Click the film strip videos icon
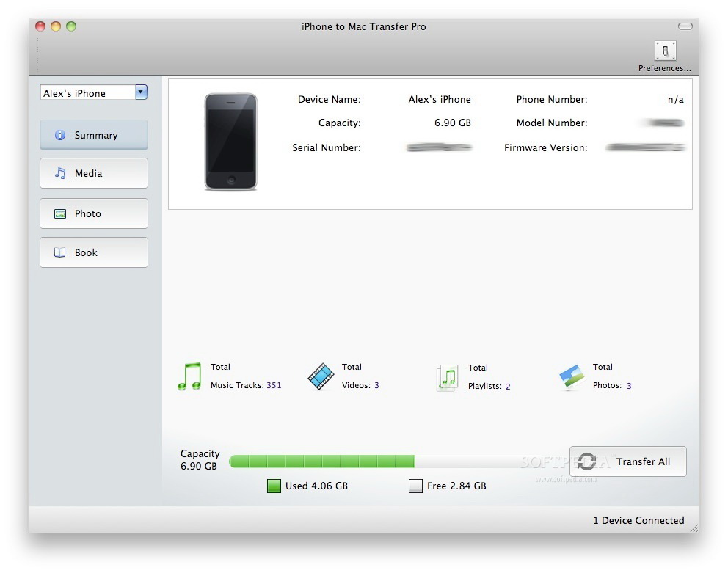This screenshot has height=573, width=728. click(x=321, y=376)
